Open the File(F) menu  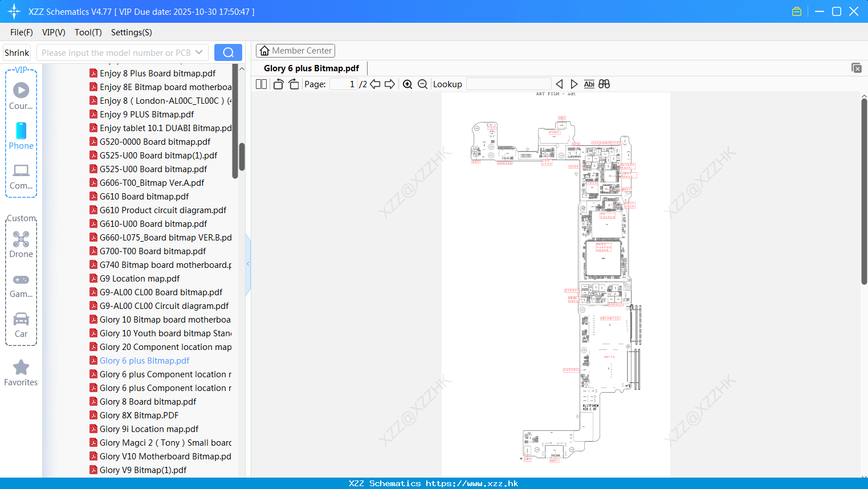[x=22, y=32]
